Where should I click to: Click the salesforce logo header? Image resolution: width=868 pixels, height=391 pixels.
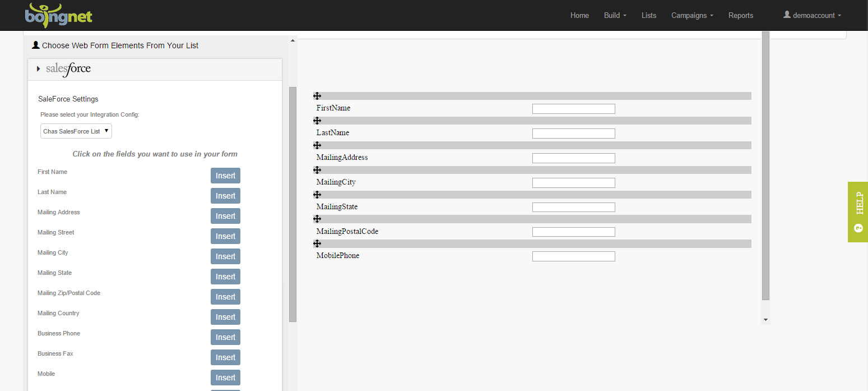[68, 69]
